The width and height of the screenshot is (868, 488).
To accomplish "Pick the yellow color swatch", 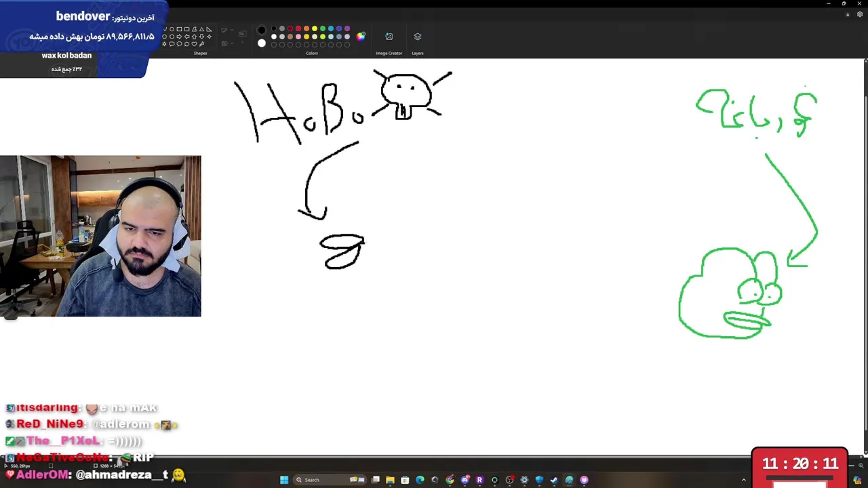I will click(x=315, y=29).
